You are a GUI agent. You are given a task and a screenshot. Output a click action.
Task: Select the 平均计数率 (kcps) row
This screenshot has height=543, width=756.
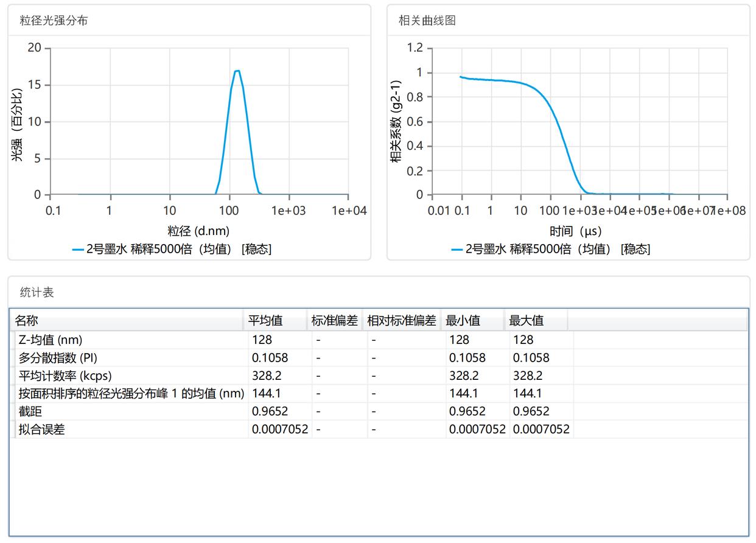point(65,376)
